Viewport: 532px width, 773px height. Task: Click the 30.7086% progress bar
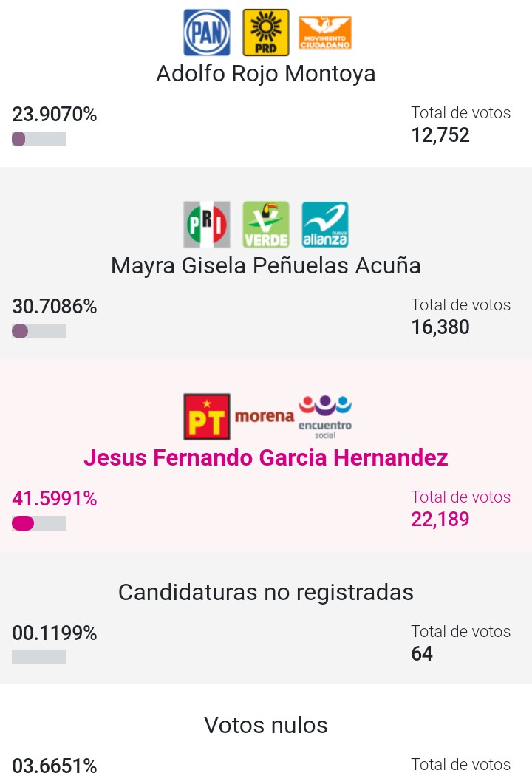(39, 331)
